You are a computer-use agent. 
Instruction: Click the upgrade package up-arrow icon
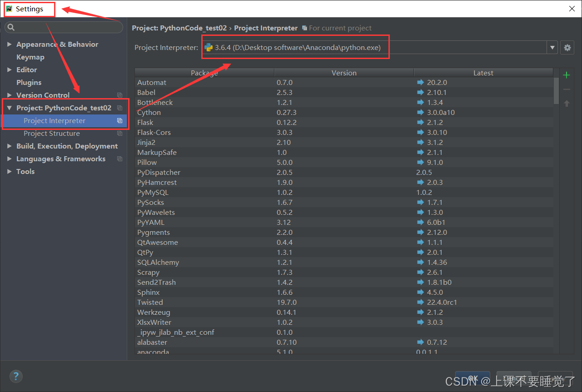pyautogui.click(x=566, y=104)
